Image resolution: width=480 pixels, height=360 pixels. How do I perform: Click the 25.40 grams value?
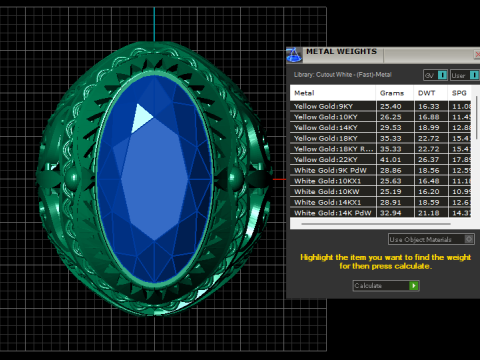point(391,106)
